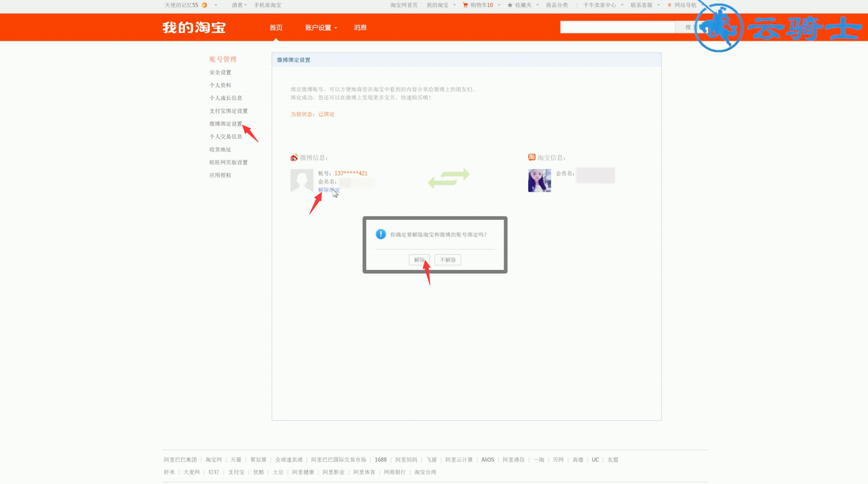
Task: Click the gray Weibo avatar placeholder
Action: [302, 180]
